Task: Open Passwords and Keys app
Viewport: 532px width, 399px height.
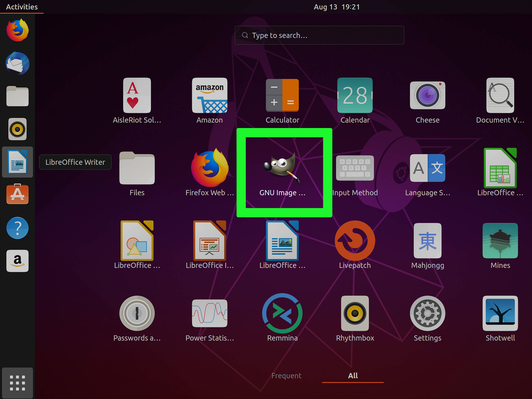Action: pyautogui.click(x=137, y=313)
